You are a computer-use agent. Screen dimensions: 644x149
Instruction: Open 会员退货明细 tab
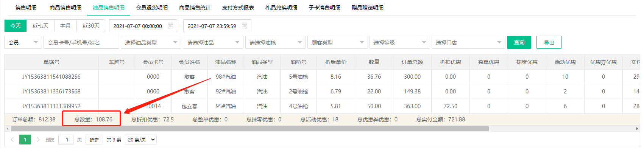click(152, 8)
